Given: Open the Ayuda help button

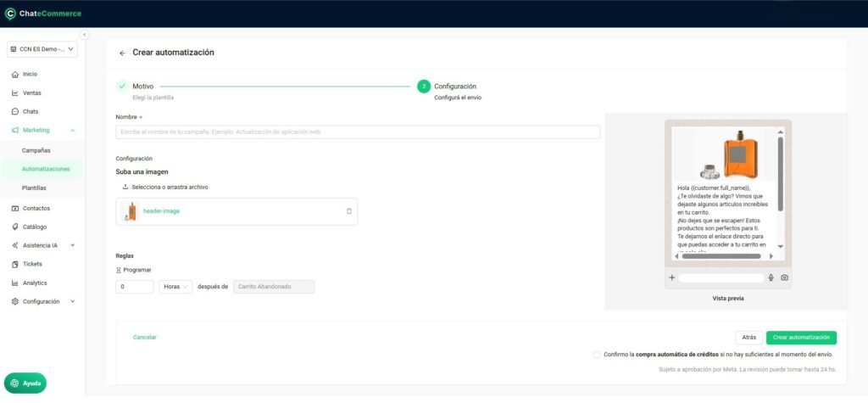Looking at the screenshot, I should pos(25,383).
